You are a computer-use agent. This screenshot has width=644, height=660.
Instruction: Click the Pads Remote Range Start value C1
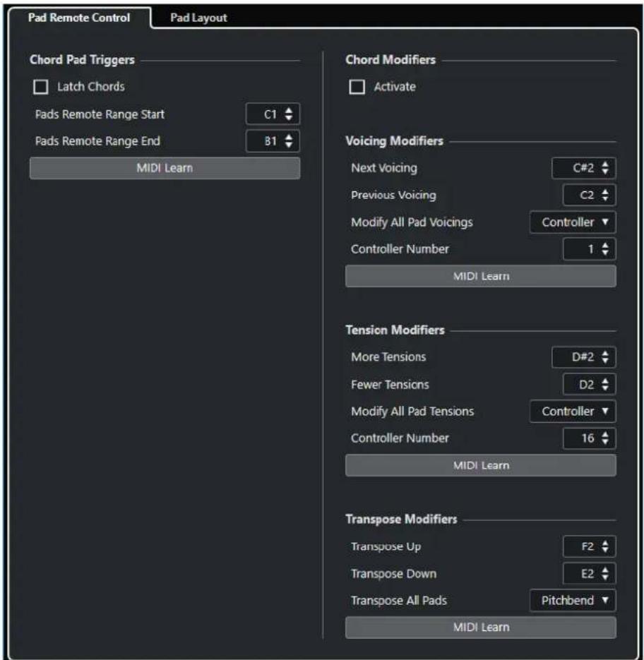tap(270, 114)
